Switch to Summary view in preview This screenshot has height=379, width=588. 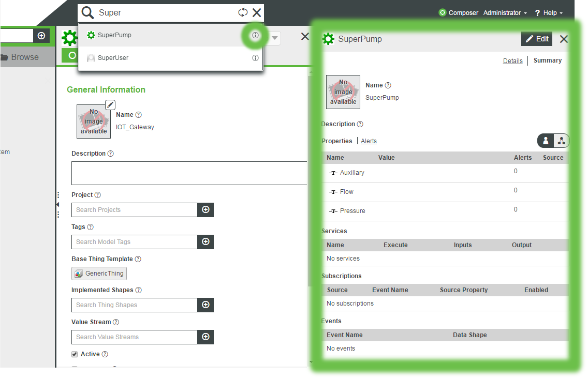[548, 60]
